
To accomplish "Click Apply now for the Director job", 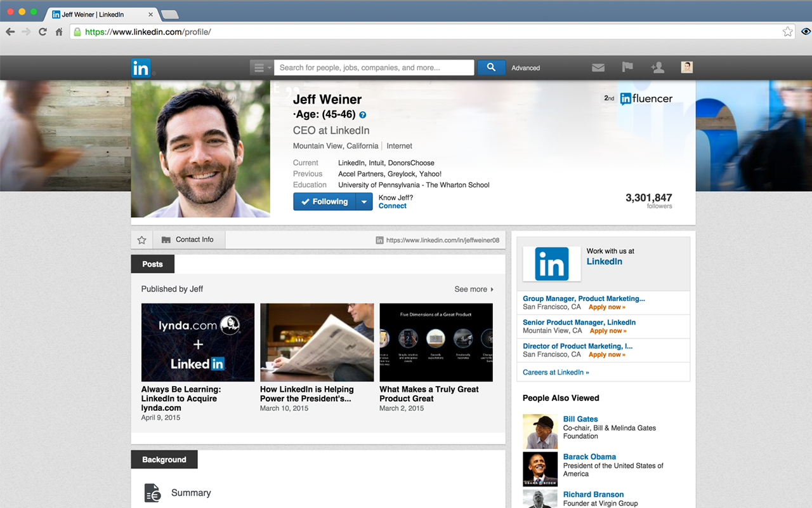I will (x=607, y=354).
